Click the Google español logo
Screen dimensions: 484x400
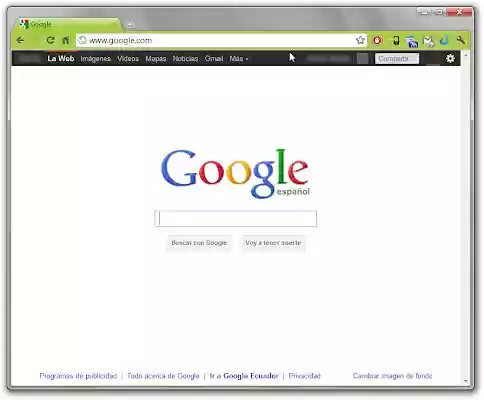(x=235, y=173)
